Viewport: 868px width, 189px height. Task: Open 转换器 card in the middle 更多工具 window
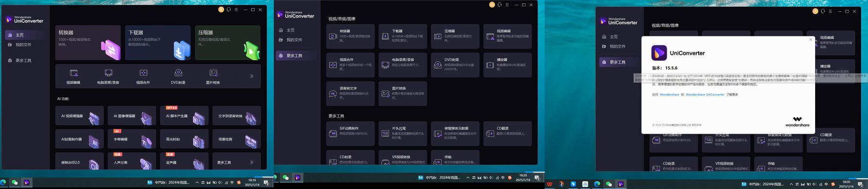[350, 36]
